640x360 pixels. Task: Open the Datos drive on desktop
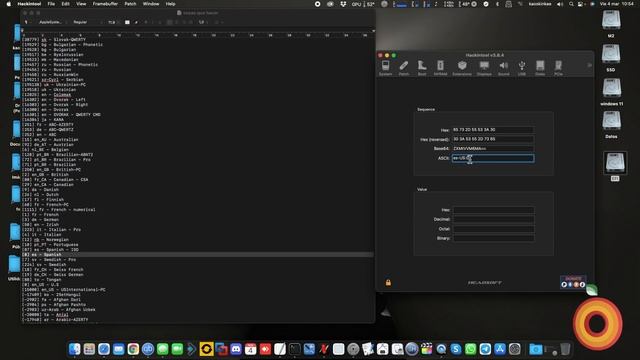tap(611, 124)
